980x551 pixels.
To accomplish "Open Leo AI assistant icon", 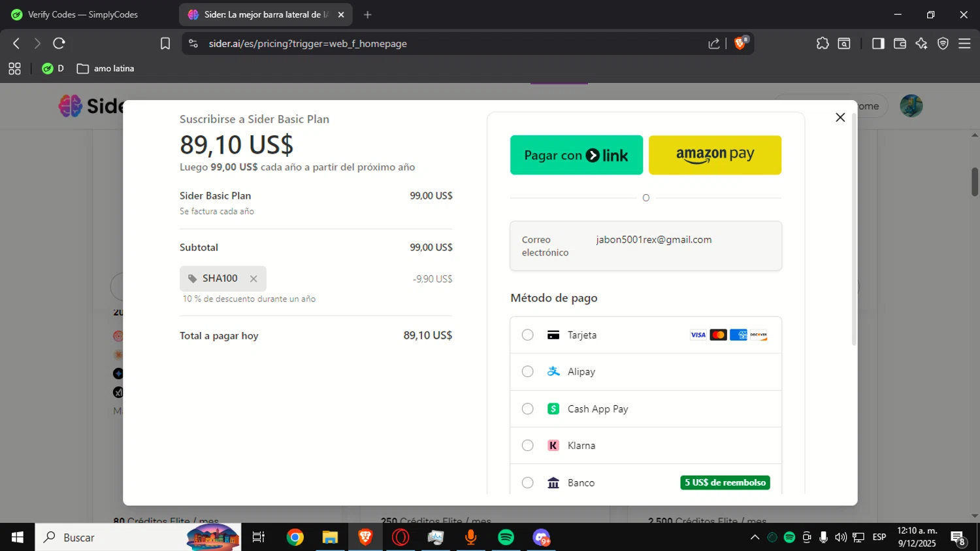I will coord(921,43).
